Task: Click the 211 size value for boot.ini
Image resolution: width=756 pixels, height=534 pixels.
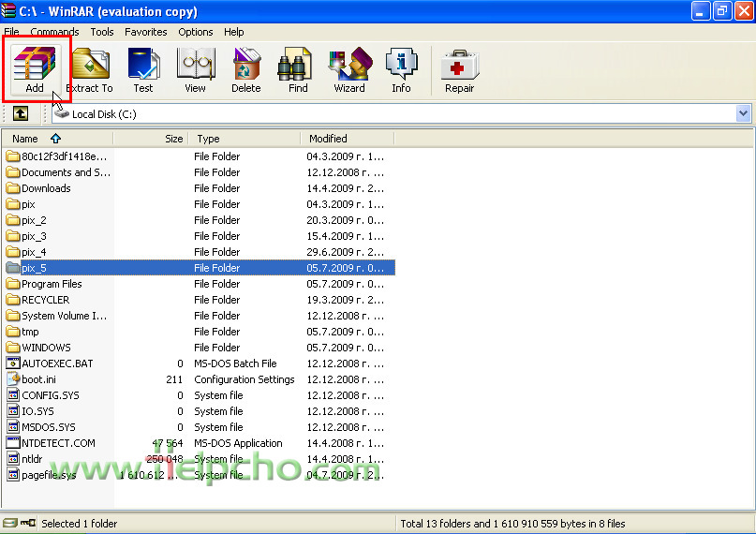Action: pos(174,379)
